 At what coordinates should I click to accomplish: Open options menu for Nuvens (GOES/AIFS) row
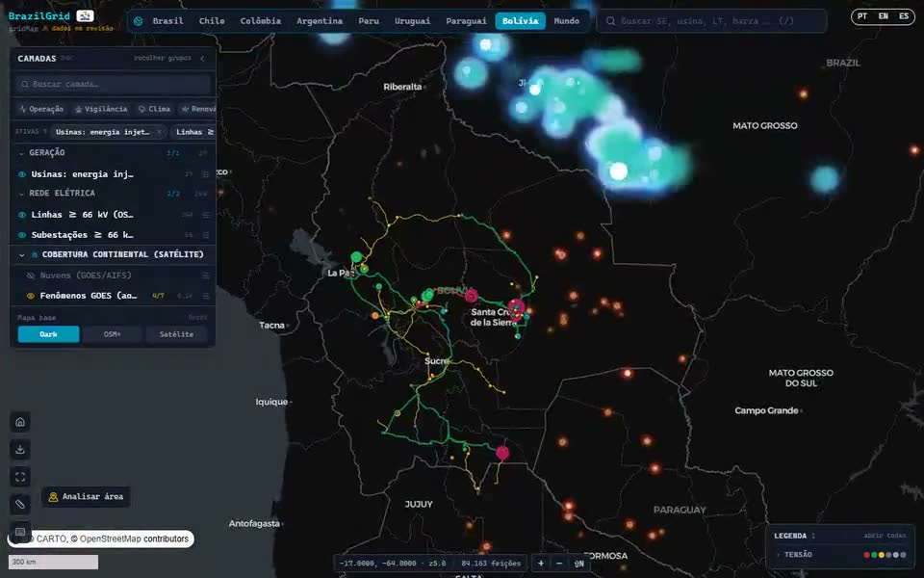[206, 276]
